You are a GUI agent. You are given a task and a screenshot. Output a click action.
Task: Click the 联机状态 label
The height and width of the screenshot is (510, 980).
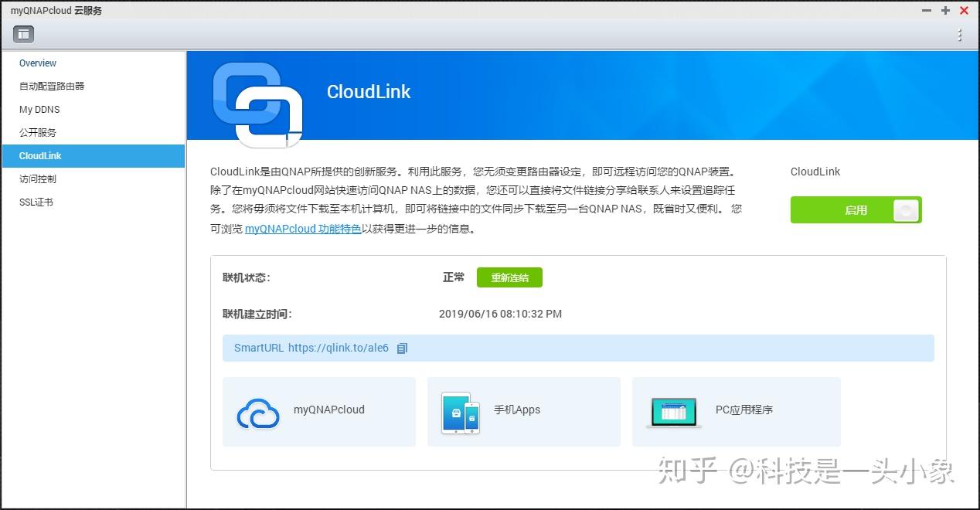coord(247,277)
